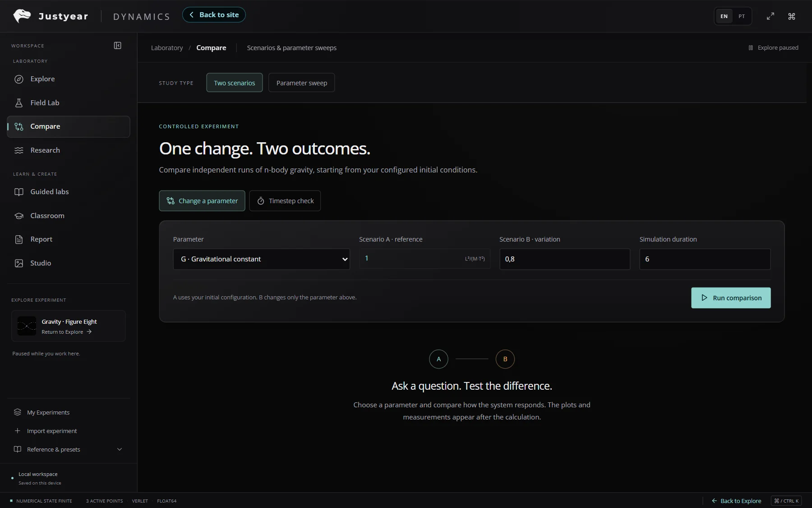This screenshot has height=508, width=812.
Task: Open Explore compass icon in sidebar
Action: (x=19, y=79)
